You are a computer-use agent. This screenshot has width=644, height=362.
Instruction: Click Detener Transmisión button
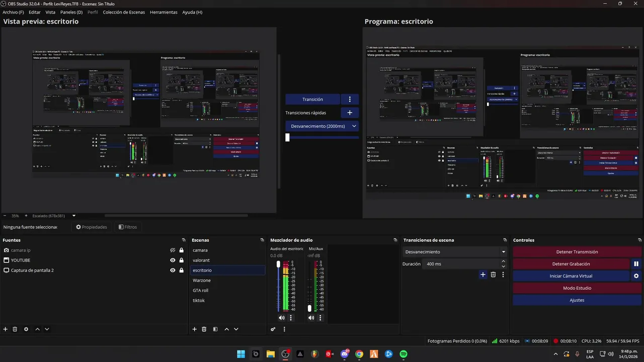click(577, 252)
